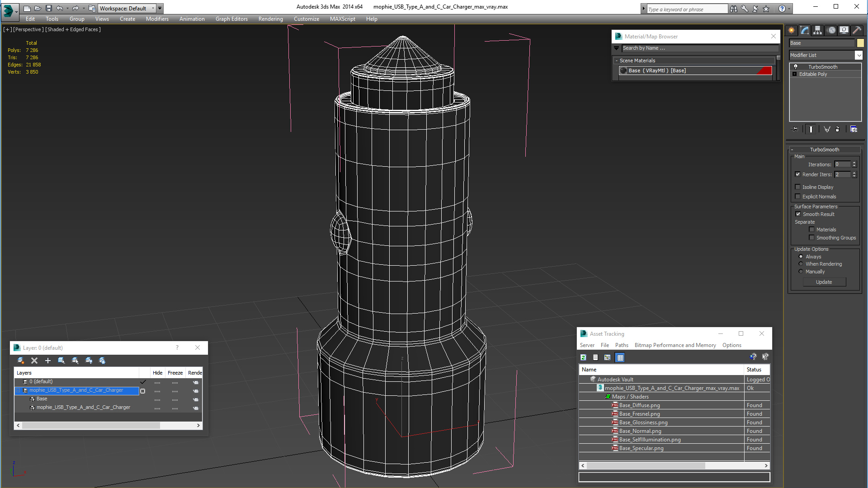Select Base_Normal.png in Asset Tracking
Image resolution: width=868 pixels, height=488 pixels.
click(x=640, y=431)
